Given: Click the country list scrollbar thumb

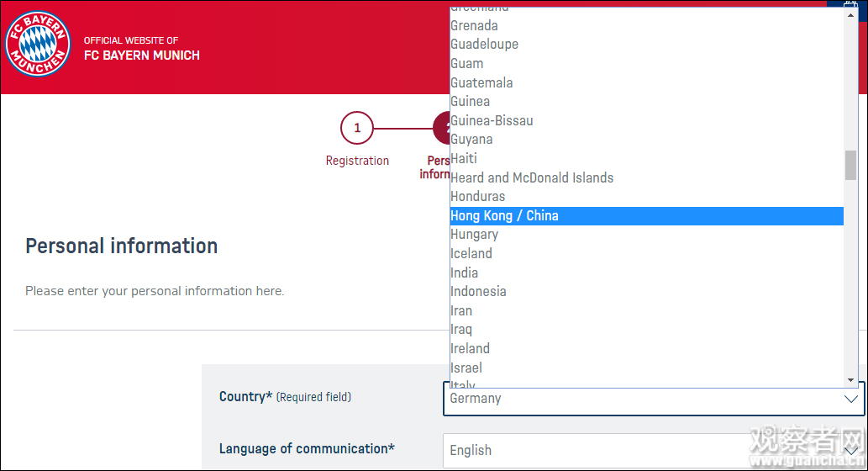Looking at the screenshot, I should (x=850, y=165).
